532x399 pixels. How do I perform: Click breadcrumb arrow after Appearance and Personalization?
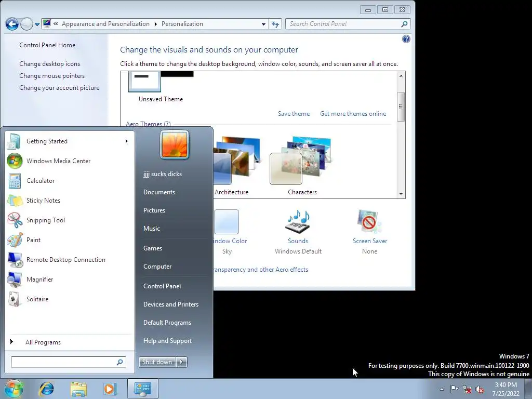(156, 24)
